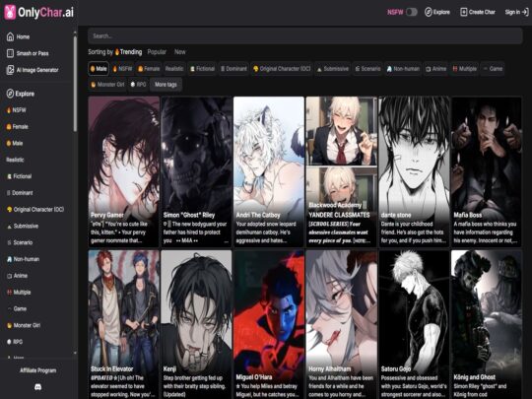Open the Satoru Gojo character card
532x399 pixels.
[x=414, y=325]
